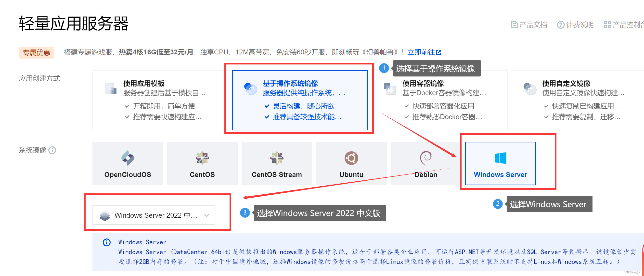The height and width of the screenshot is (276, 644).
Task: Click the custom image icon
Action: (x=530, y=89)
